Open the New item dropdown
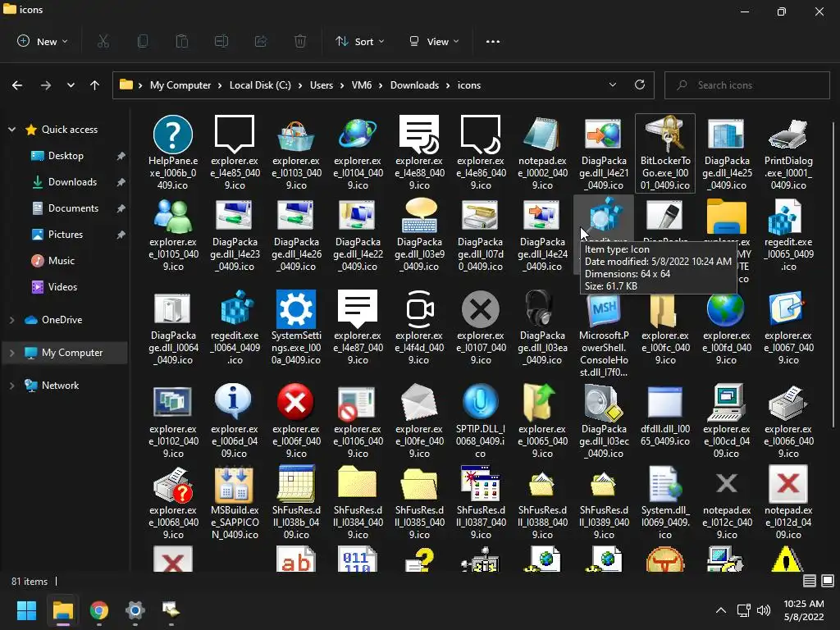 (x=43, y=41)
